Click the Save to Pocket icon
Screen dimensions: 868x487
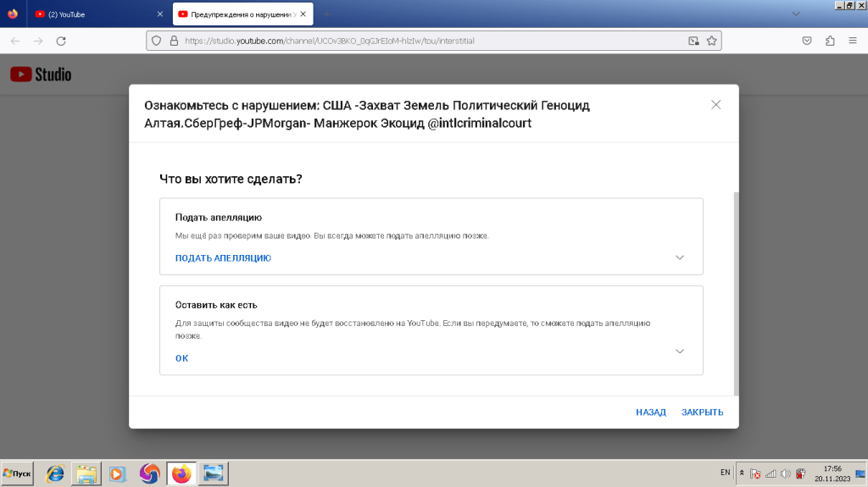tap(808, 41)
